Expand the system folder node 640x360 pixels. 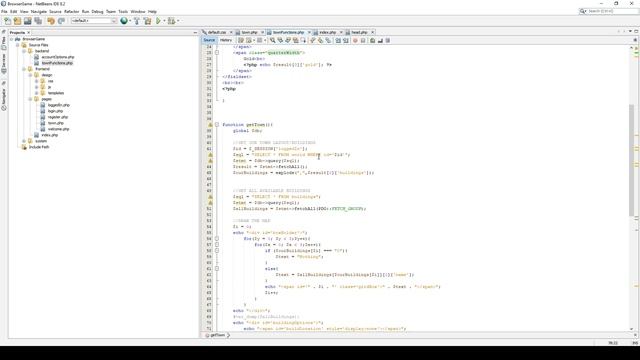[24, 141]
